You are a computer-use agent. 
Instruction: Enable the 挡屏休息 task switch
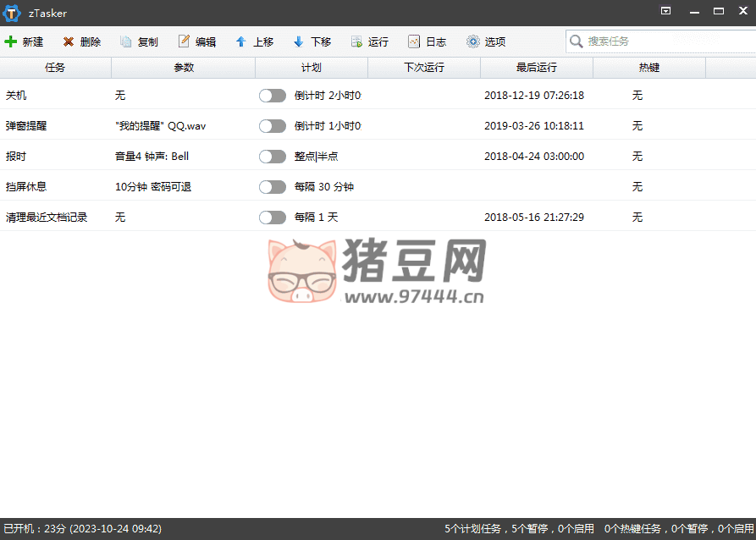click(x=272, y=187)
